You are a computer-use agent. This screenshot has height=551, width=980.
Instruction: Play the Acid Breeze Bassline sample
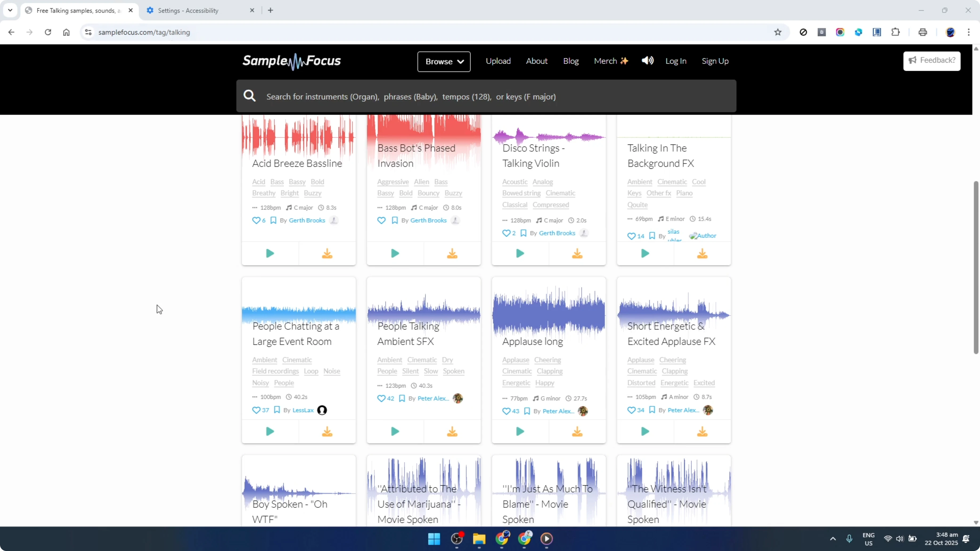270,253
